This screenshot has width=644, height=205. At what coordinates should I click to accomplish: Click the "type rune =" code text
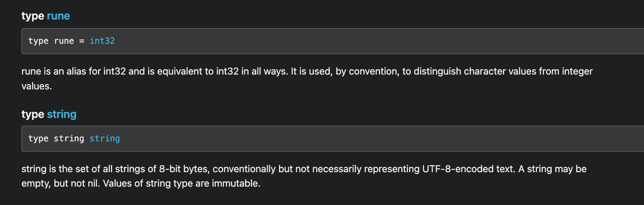pos(56,41)
